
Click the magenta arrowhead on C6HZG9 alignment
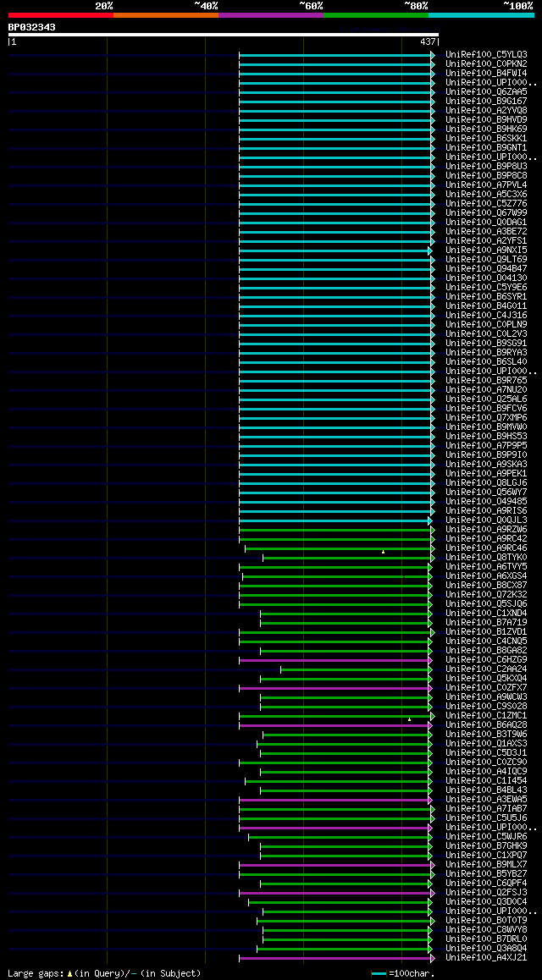(430, 660)
